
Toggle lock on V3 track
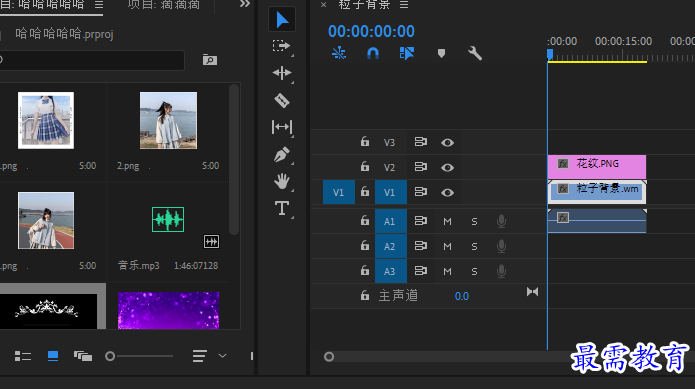point(364,142)
